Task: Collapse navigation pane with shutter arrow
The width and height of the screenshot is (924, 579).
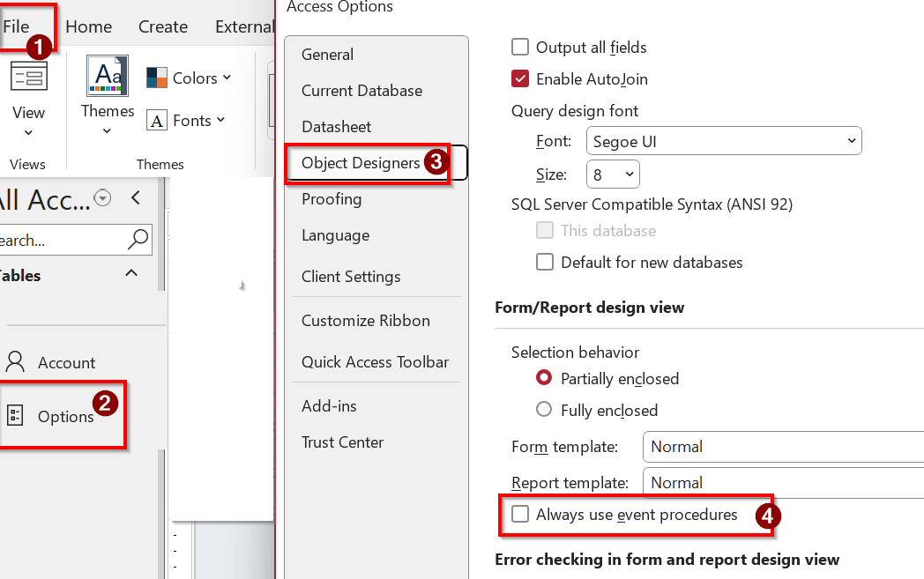Action: (136, 198)
